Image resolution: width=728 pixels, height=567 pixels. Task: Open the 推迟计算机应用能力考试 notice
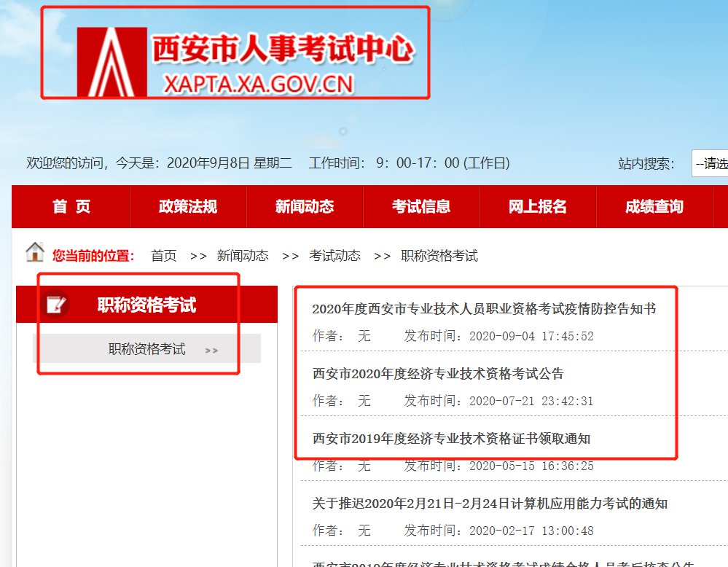pyautogui.click(x=490, y=504)
